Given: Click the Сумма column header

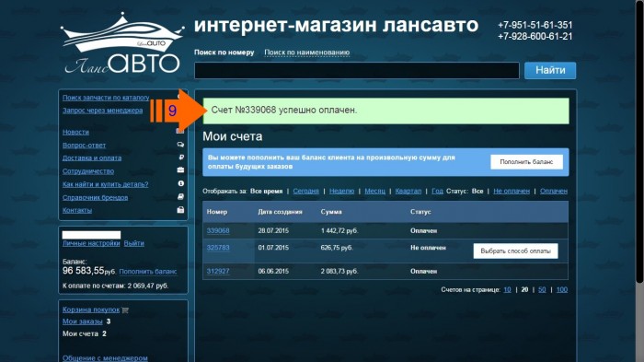Looking at the screenshot, I should pyautogui.click(x=331, y=212).
